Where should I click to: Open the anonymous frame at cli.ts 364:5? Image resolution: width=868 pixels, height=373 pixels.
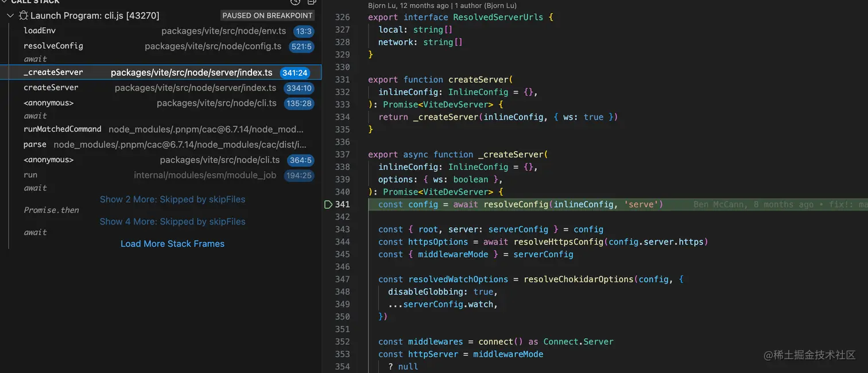pyautogui.click(x=161, y=160)
